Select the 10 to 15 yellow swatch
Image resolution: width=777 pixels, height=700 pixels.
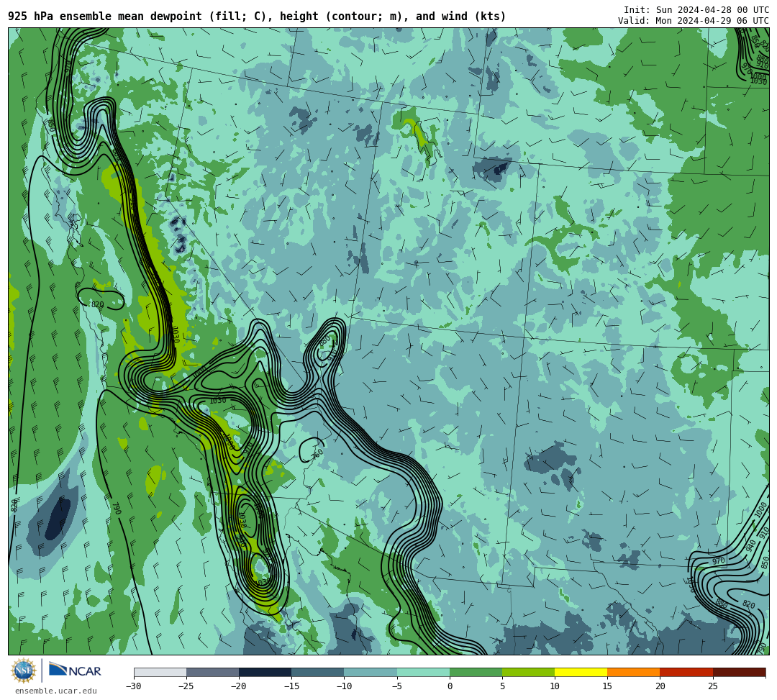pos(581,672)
